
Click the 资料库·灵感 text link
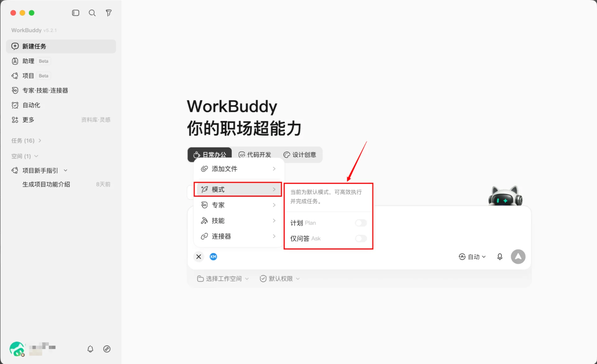(96, 120)
